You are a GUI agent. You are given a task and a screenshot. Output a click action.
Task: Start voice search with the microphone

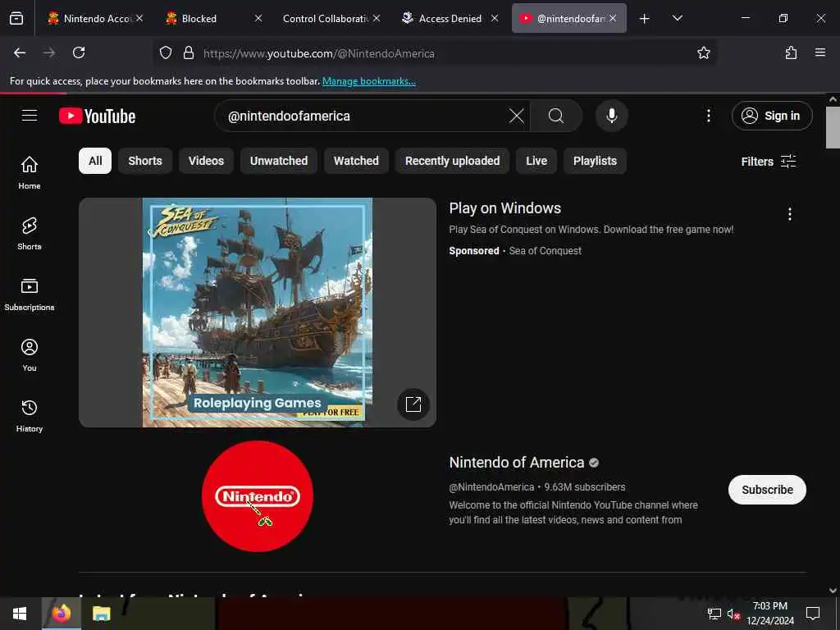click(611, 116)
